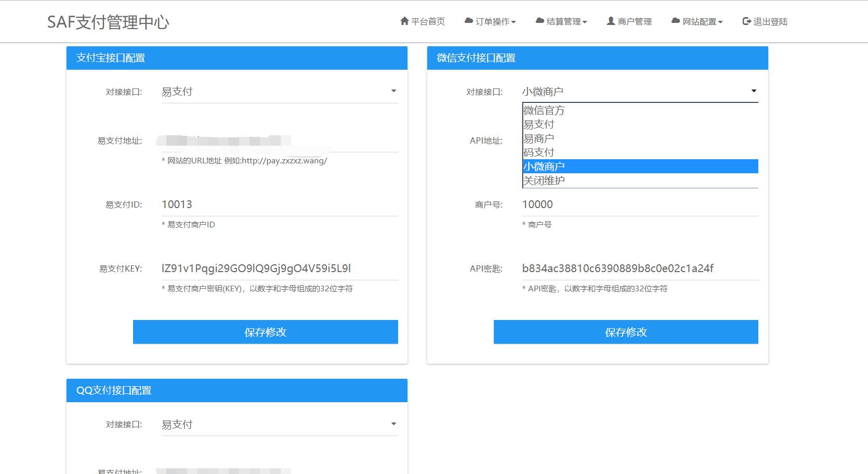The width and height of the screenshot is (868, 474).
Task: Click the 支付宝接口配置 panel header
Action: [237, 58]
